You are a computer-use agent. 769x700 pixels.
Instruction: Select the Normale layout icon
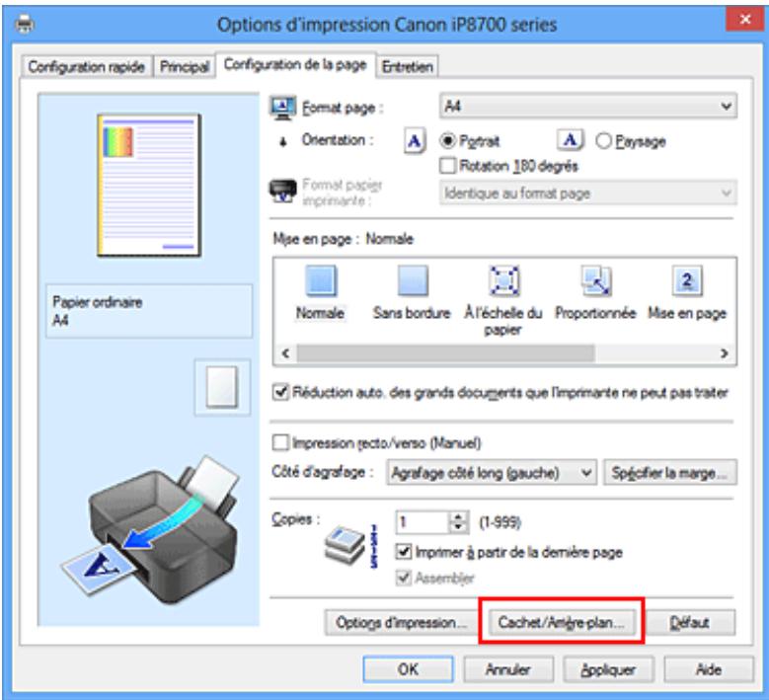pyautogui.click(x=321, y=280)
